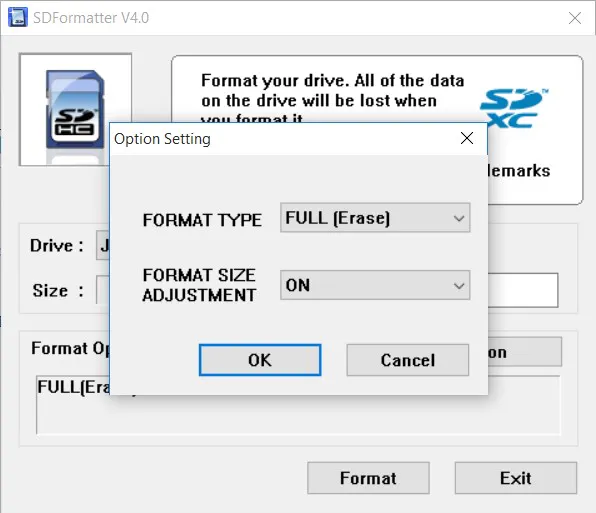This screenshot has width=596, height=513.
Task: Click the partially hidden Option button
Action: (525, 352)
